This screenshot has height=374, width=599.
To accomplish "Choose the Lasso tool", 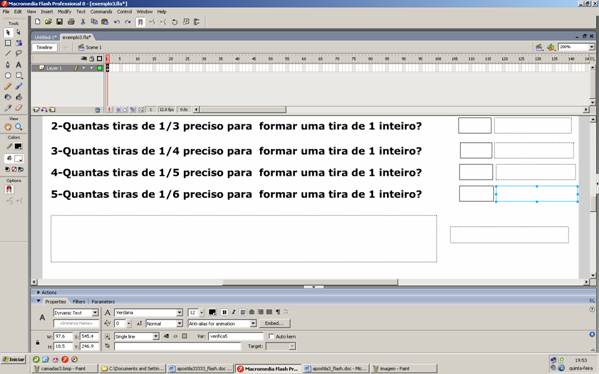I will coord(18,54).
